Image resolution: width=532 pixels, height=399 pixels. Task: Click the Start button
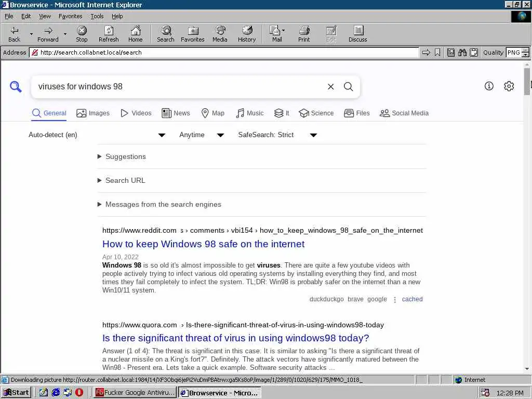click(16, 393)
